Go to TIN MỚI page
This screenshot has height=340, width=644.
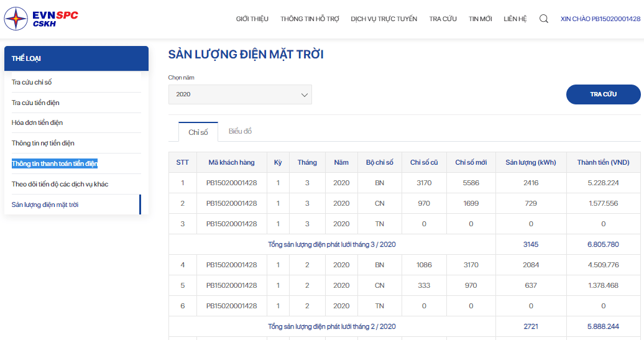[480, 19]
